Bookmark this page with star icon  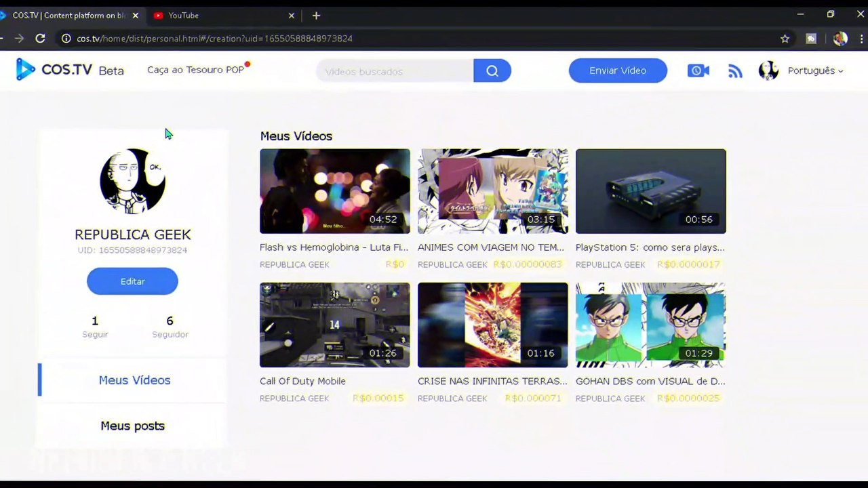[x=785, y=39]
